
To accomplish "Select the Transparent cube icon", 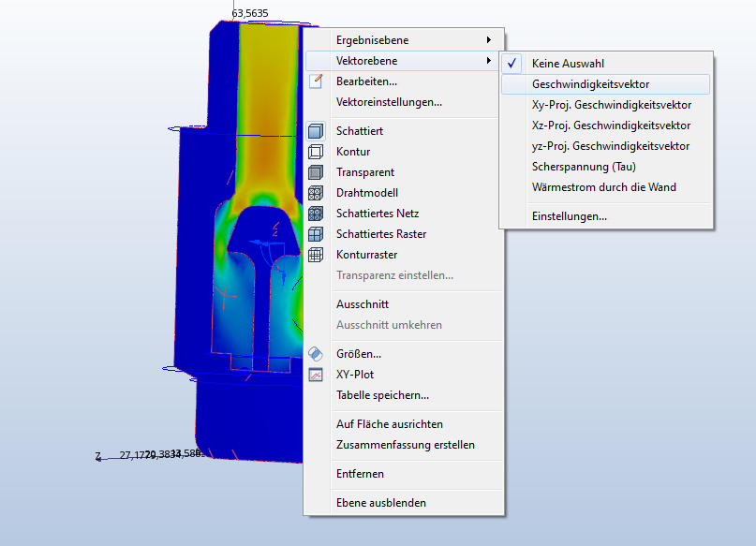I will [x=316, y=172].
